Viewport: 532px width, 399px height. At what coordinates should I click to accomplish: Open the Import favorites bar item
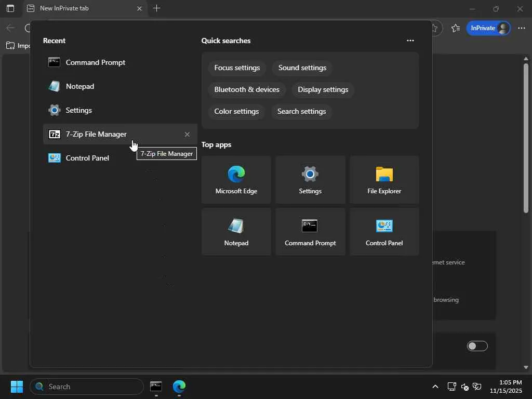(x=18, y=46)
